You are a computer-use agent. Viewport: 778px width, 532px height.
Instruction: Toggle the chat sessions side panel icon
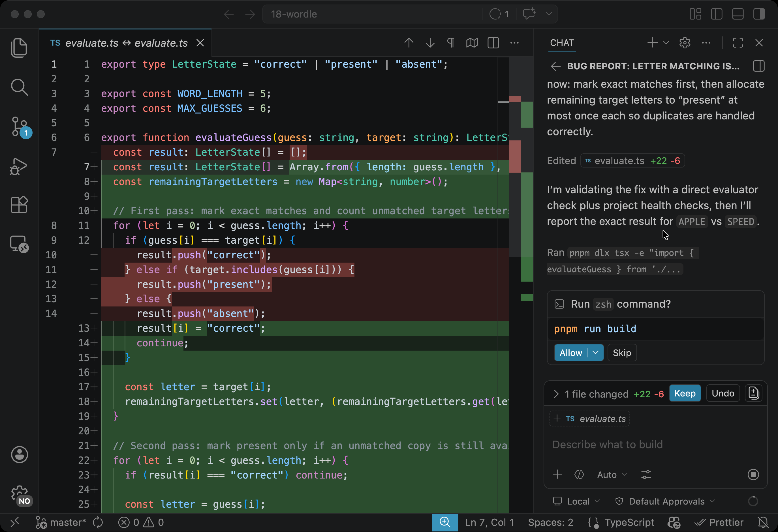point(759,66)
